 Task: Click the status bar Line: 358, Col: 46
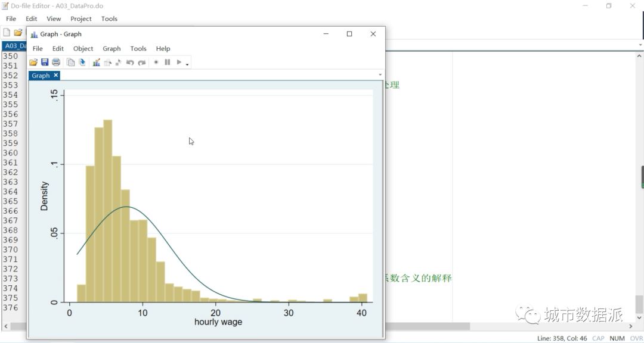(x=562, y=338)
